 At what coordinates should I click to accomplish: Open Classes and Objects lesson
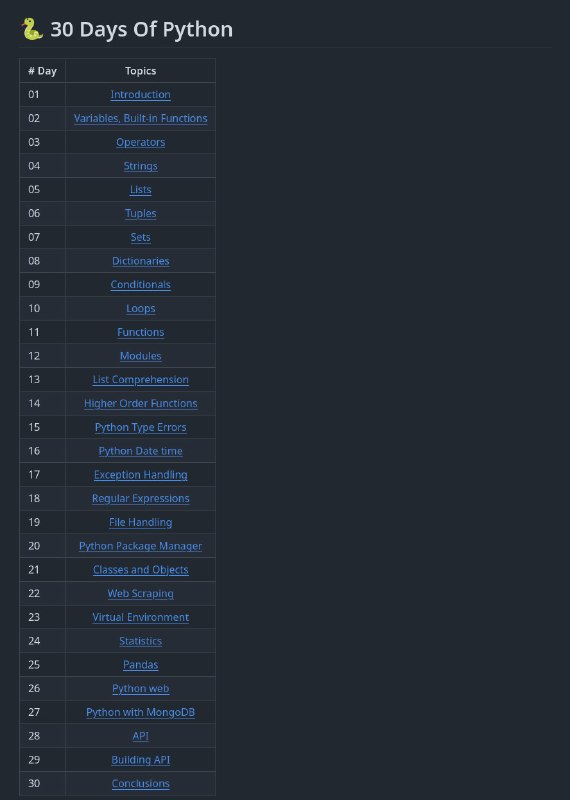(140, 569)
